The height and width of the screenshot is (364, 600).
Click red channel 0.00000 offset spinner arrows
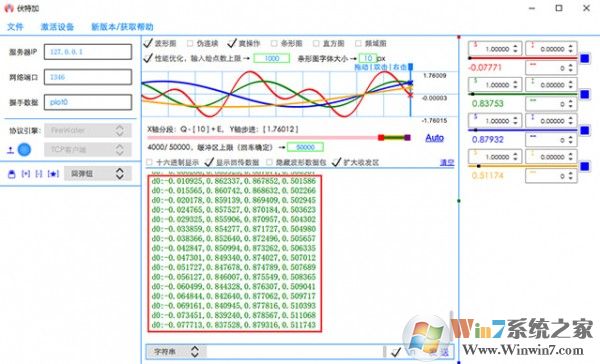(x=571, y=49)
